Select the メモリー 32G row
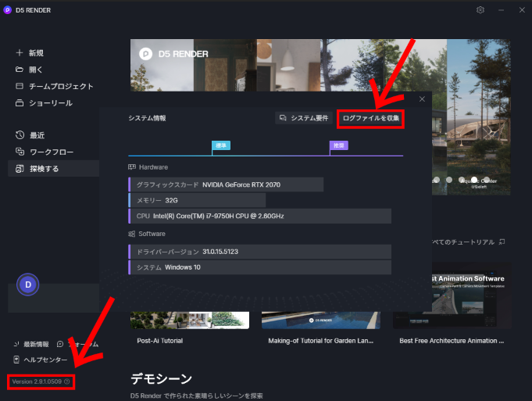The height and width of the screenshot is (401, 532). (197, 200)
